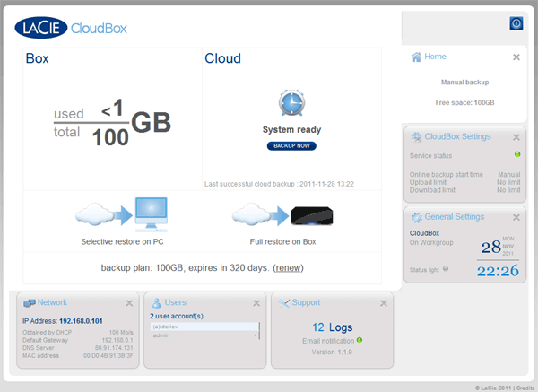Click the Support tools icon
The width and height of the screenshot is (538, 392).
point(283,303)
